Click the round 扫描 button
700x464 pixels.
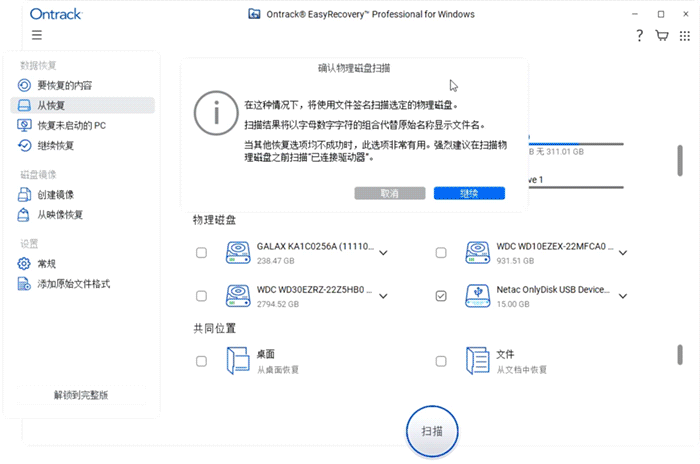pyautogui.click(x=432, y=431)
